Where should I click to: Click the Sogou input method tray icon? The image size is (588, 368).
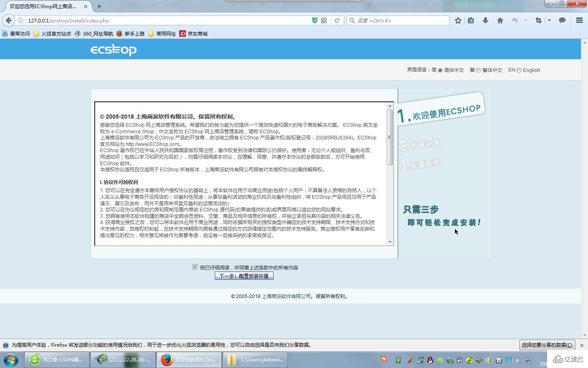tap(384, 359)
